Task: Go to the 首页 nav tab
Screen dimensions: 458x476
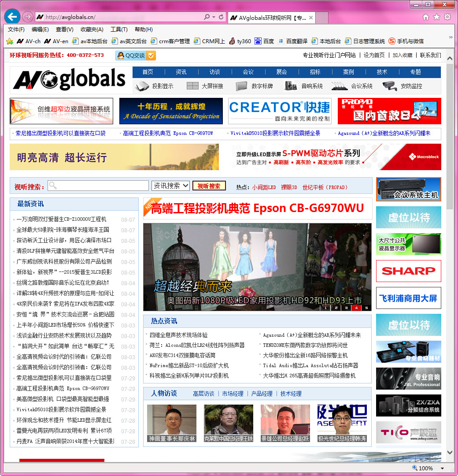Action: click(x=148, y=72)
